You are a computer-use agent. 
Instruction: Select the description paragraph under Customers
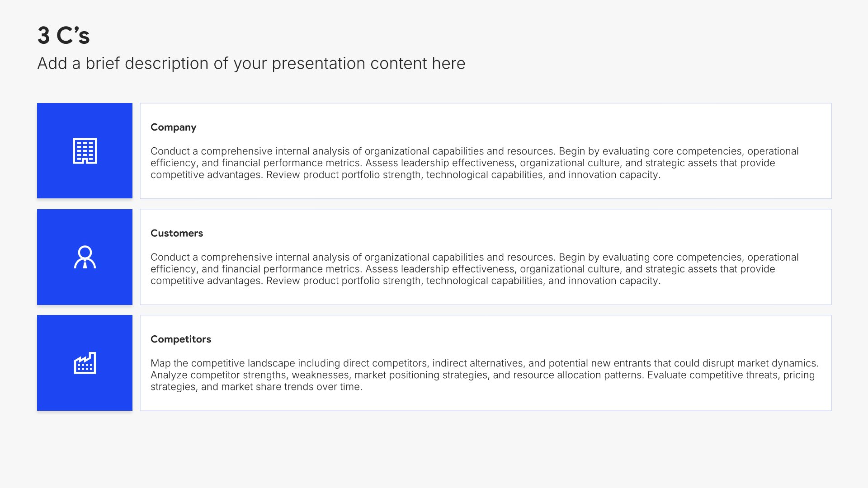tap(475, 269)
